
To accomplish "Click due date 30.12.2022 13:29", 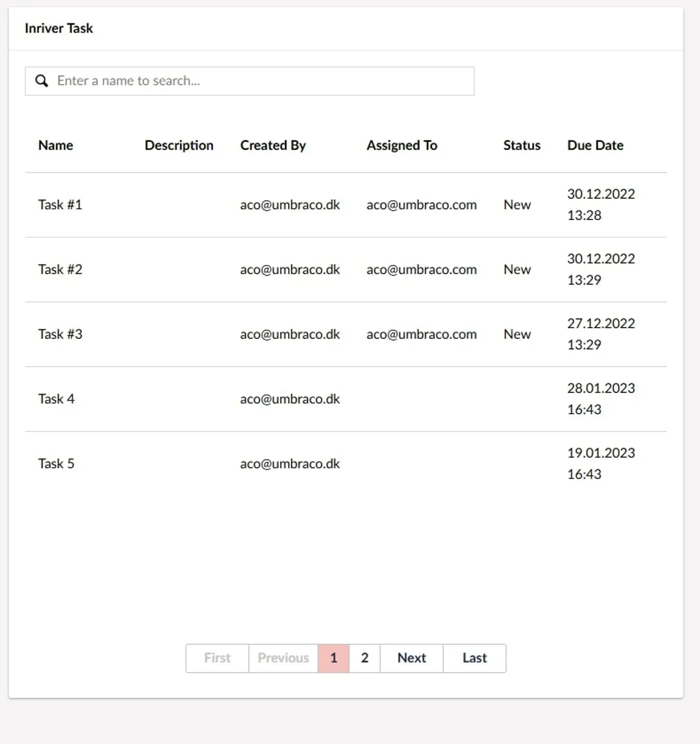I will (x=601, y=270).
